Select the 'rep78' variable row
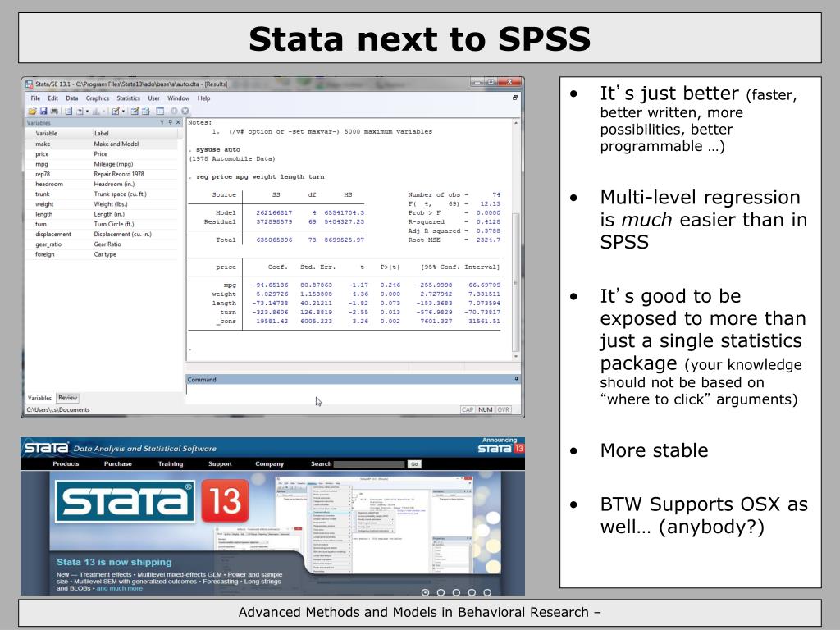The width and height of the screenshot is (840, 630). [x=102, y=174]
